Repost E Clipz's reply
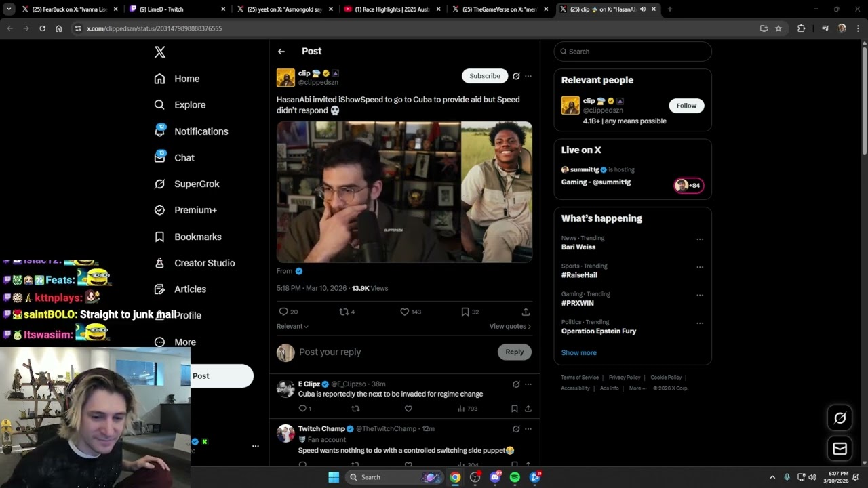This screenshot has height=488, width=868. 355,409
